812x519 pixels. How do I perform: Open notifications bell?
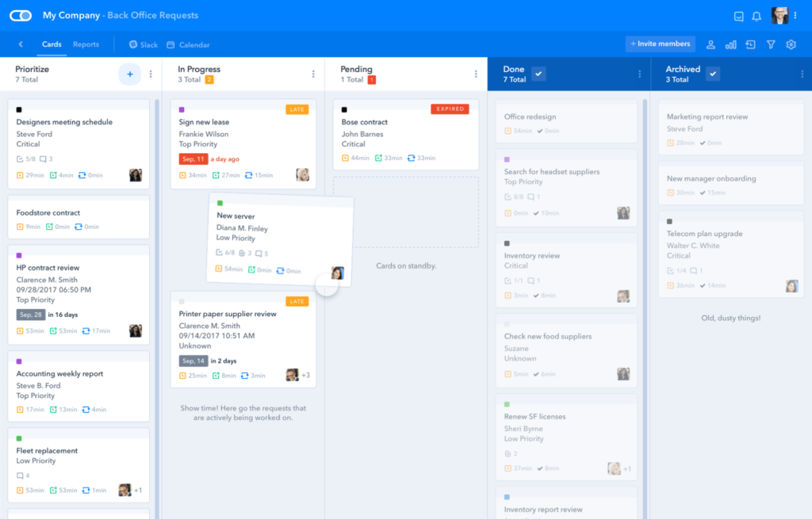pos(757,15)
